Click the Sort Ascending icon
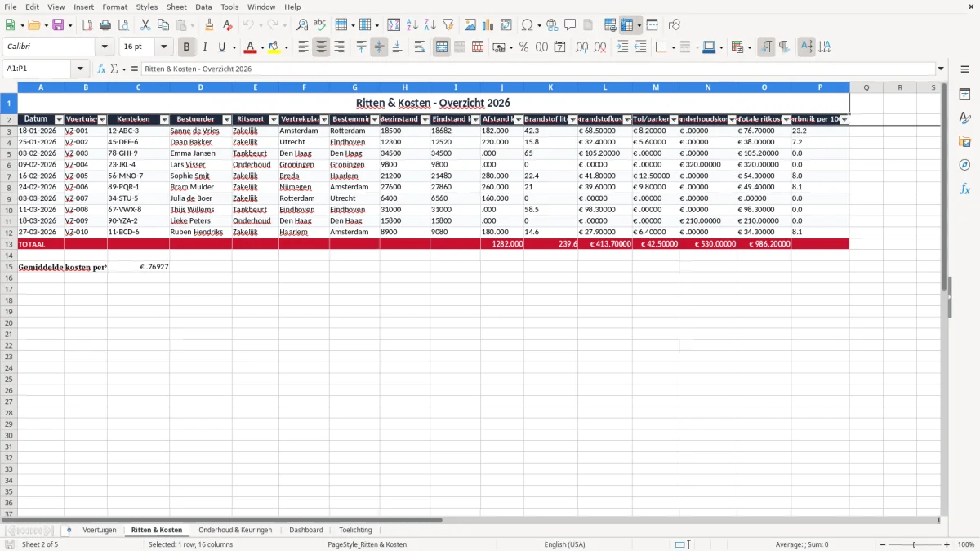The height and width of the screenshot is (551, 980). click(x=412, y=25)
